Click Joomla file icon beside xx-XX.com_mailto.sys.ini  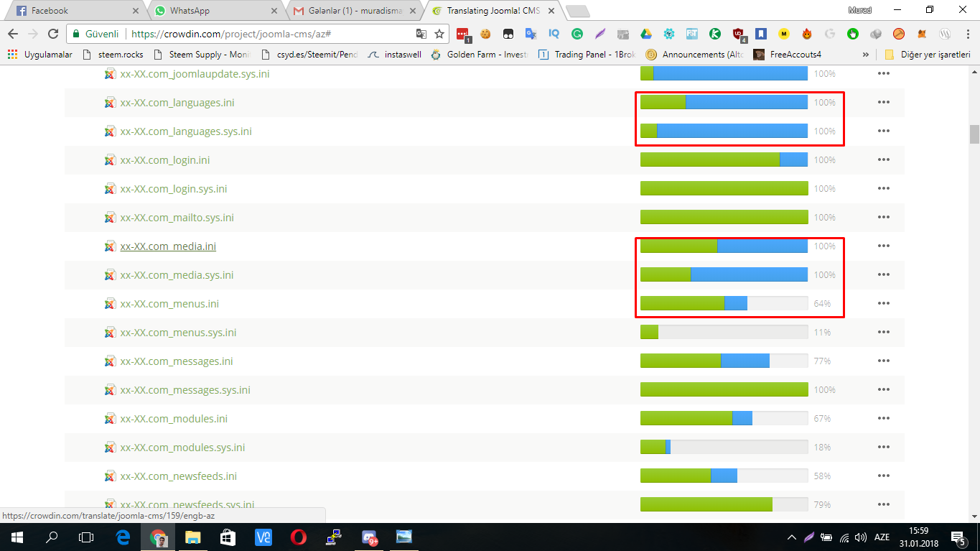tap(110, 218)
